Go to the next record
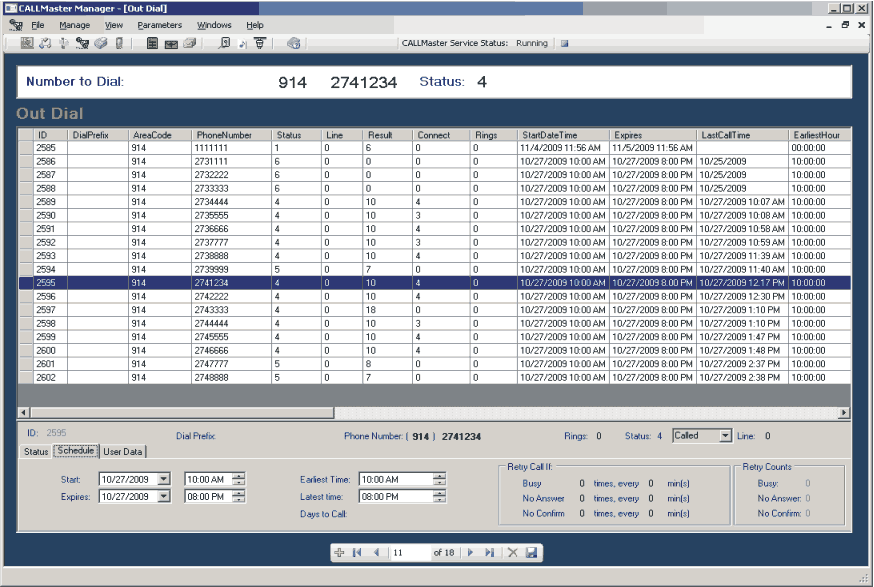874x587 pixels. click(x=470, y=552)
